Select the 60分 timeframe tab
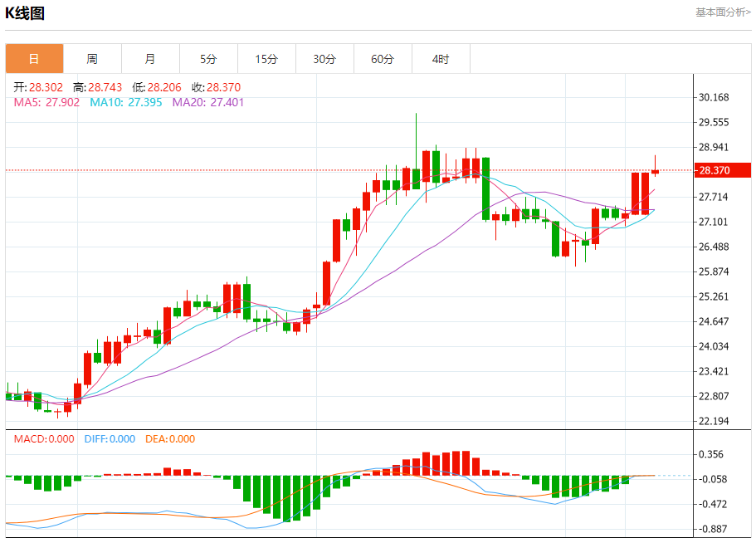 pyautogui.click(x=383, y=59)
